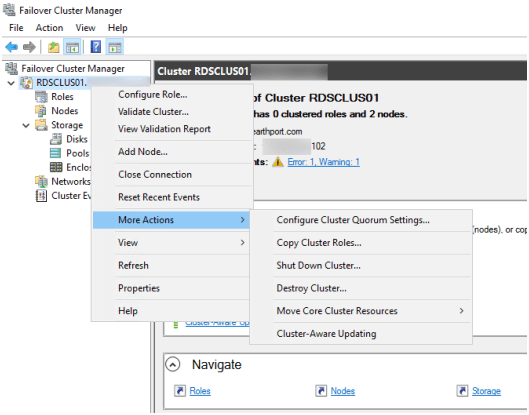This screenshot has width=529, height=415.
Task: Click the Back arrow toolbar icon
Action: click(12, 47)
